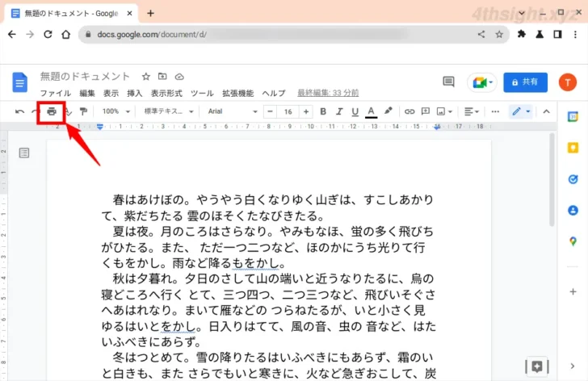The width and height of the screenshot is (588, 381).
Task: Toggle underline formatting
Action: pos(355,111)
